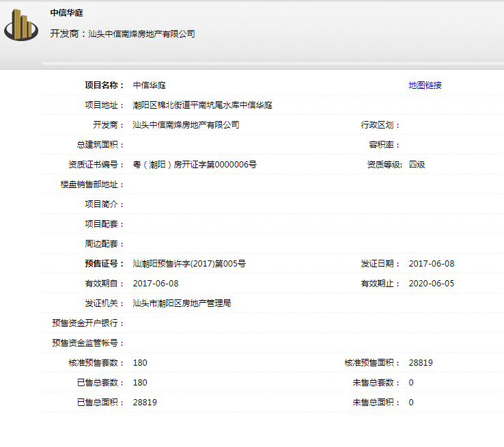Click the 中信华庭 title in the header
The height and width of the screenshot is (447, 504).
click(x=67, y=13)
